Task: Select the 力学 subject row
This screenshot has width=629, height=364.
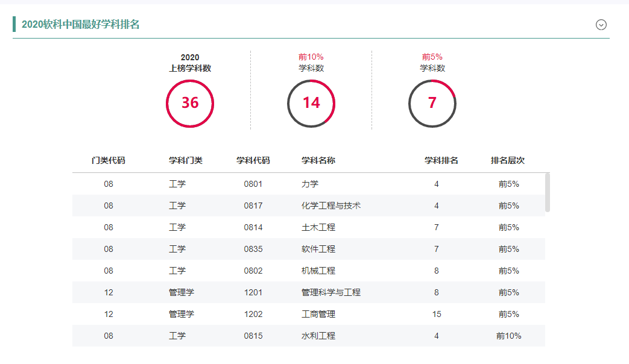Action: tap(310, 184)
